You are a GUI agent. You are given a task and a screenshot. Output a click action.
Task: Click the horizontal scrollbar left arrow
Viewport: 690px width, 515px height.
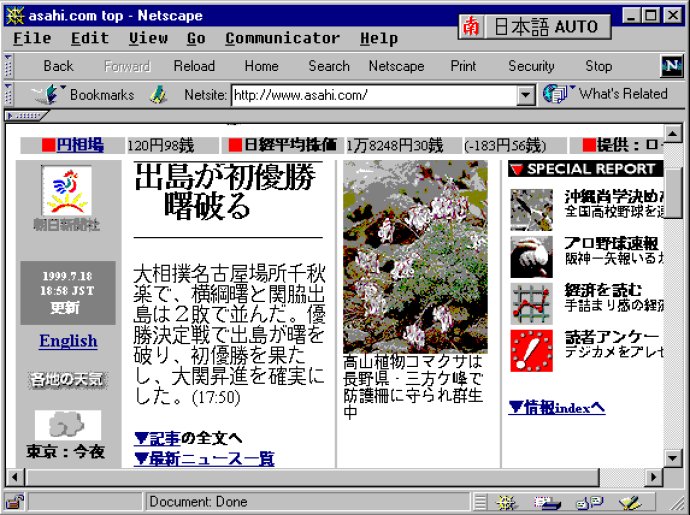tap(15, 477)
